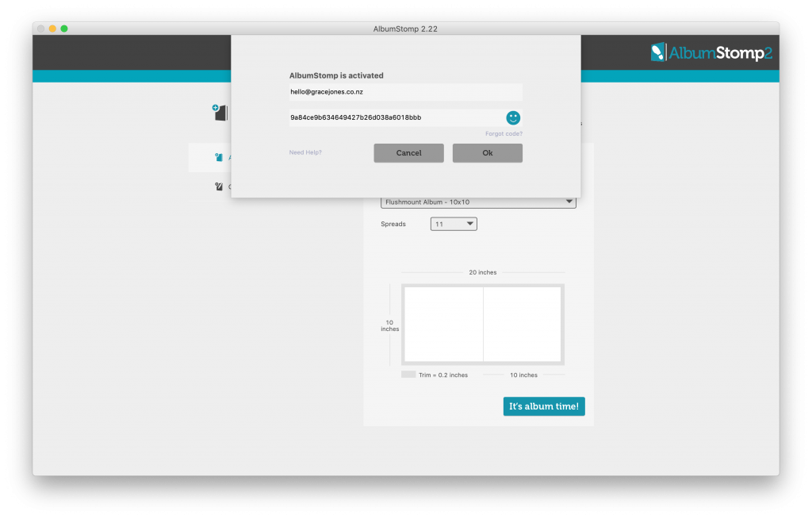Click the large new album icon with plus badge
Screen dimensions: 812x519
coord(220,113)
